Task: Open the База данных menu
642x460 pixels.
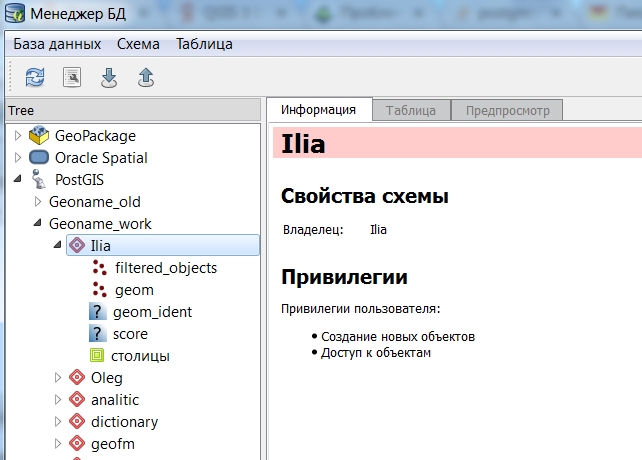Action: pyautogui.click(x=57, y=44)
